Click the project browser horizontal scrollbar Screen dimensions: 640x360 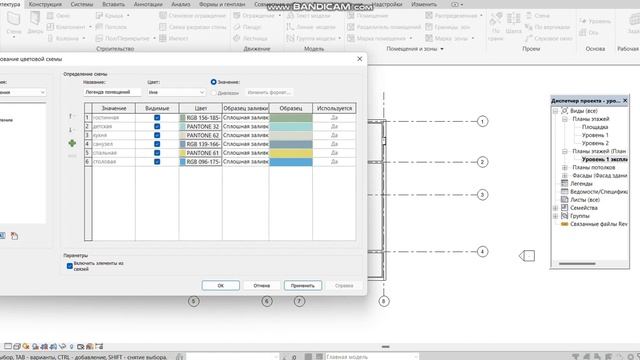click(577, 264)
